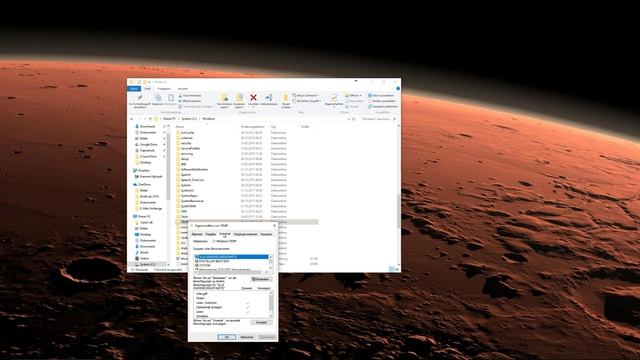Click the up-one-level arrow beside address bar
This screenshot has height=360, width=640.
click(x=150, y=119)
